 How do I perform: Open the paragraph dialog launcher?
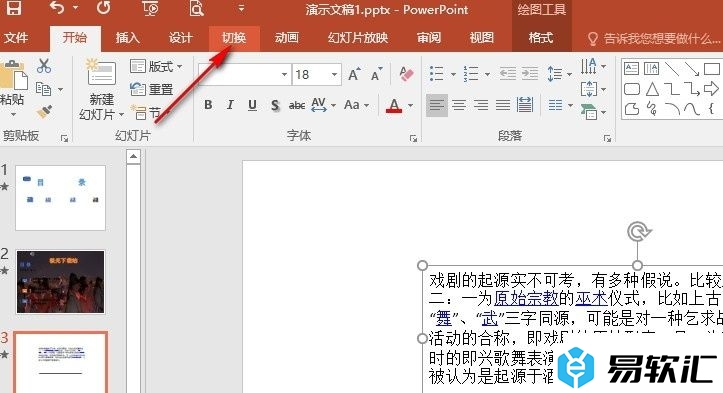[607, 138]
